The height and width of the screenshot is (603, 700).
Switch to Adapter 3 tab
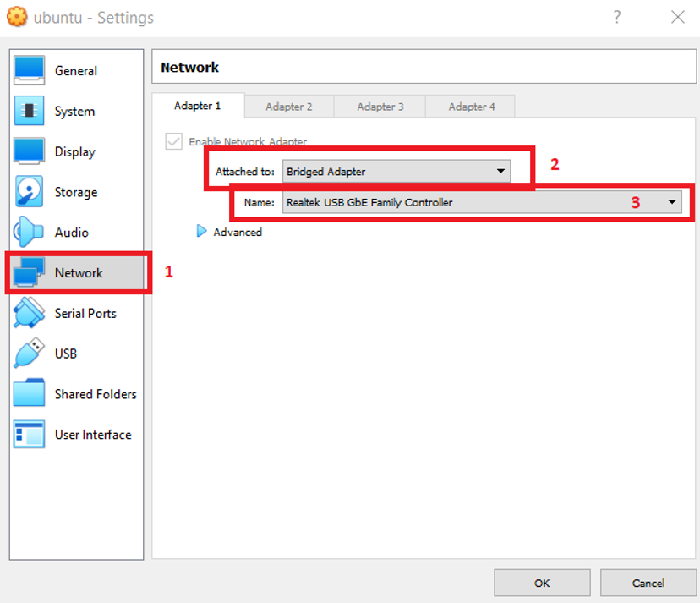pos(380,107)
